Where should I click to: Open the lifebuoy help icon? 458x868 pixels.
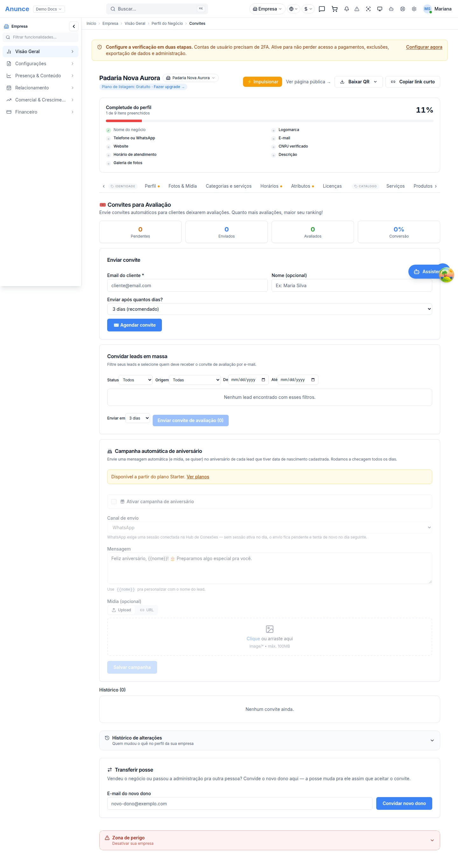pos(402,9)
